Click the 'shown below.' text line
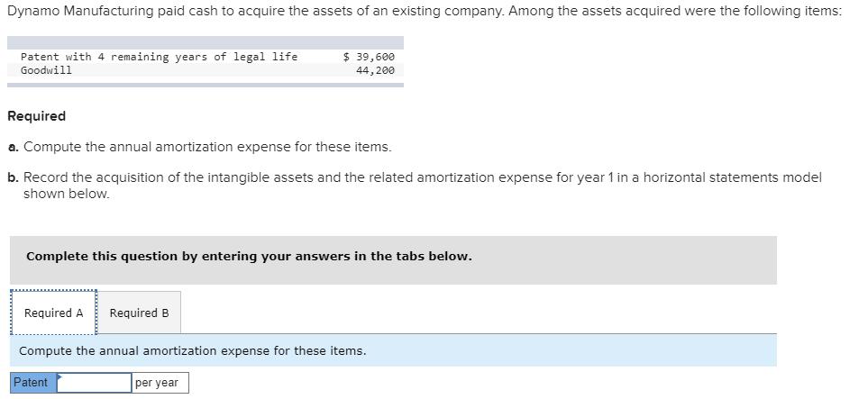Image resolution: width=868 pixels, height=399 pixels. click(x=66, y=194)
